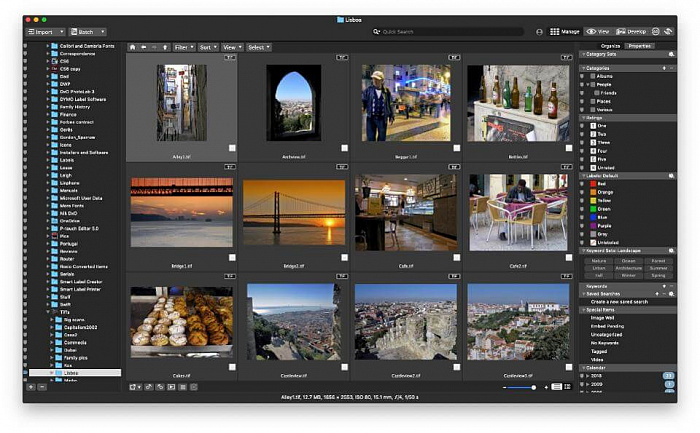
Task: Switch to the Properties tab
Action: [640, 46]
